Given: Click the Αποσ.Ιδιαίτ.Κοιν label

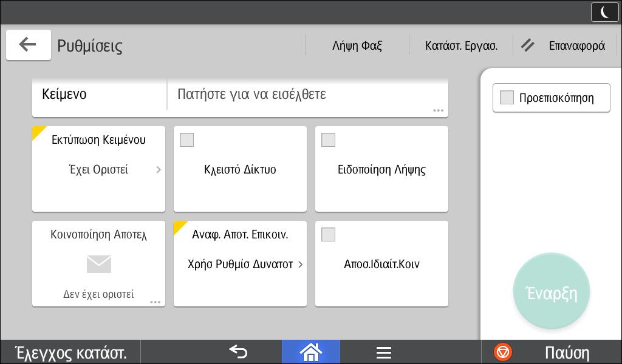Looking at the screenshot, I should pyautogui.click(x=381, y=264).
